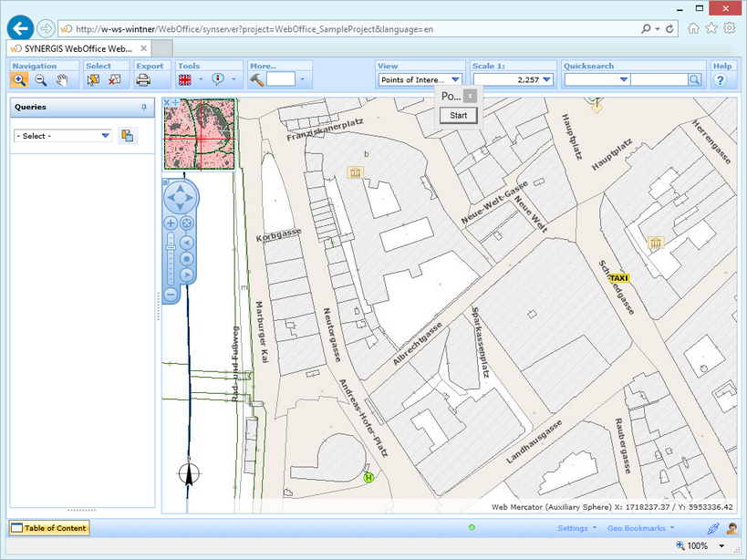The height and width of the screenshot is (560, 747).
Task: Click the UK flag language icon
Action: [x=185, y=80]
